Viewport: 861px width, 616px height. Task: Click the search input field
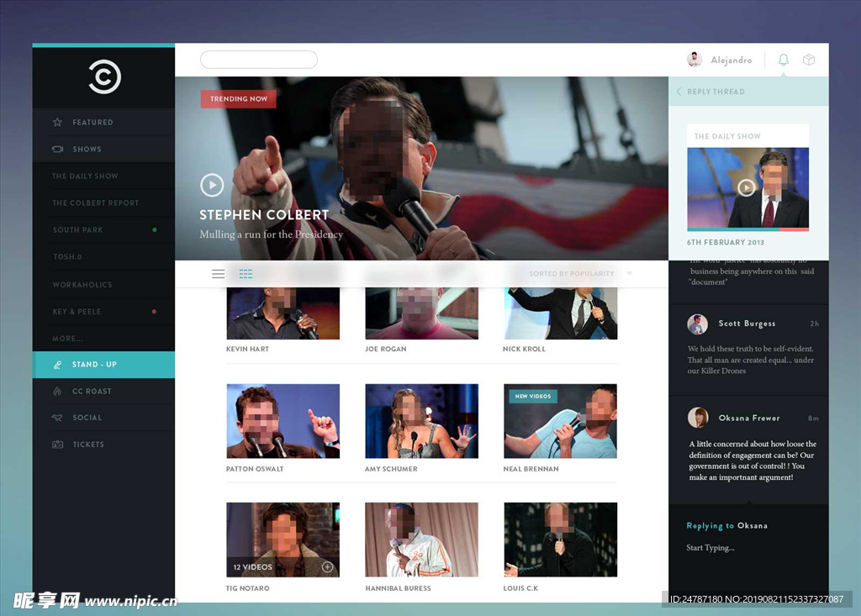click(x=259, y=60)
